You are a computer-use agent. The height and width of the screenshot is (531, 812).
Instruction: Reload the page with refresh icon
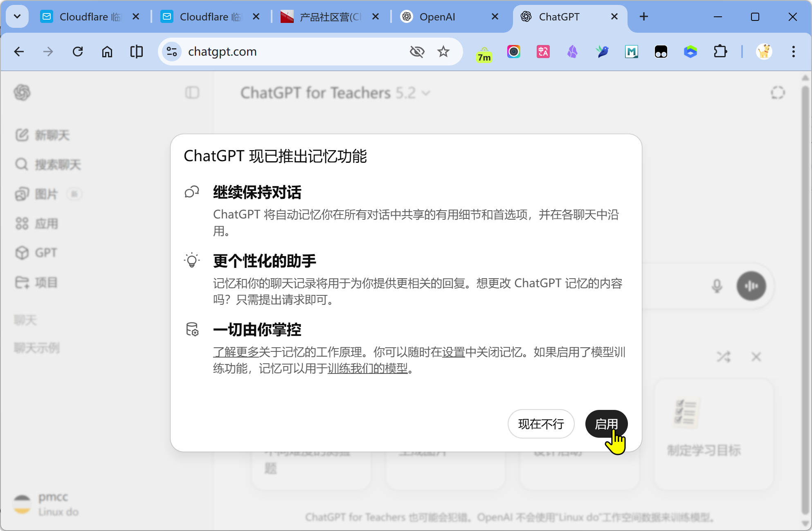tap(78, 52)
